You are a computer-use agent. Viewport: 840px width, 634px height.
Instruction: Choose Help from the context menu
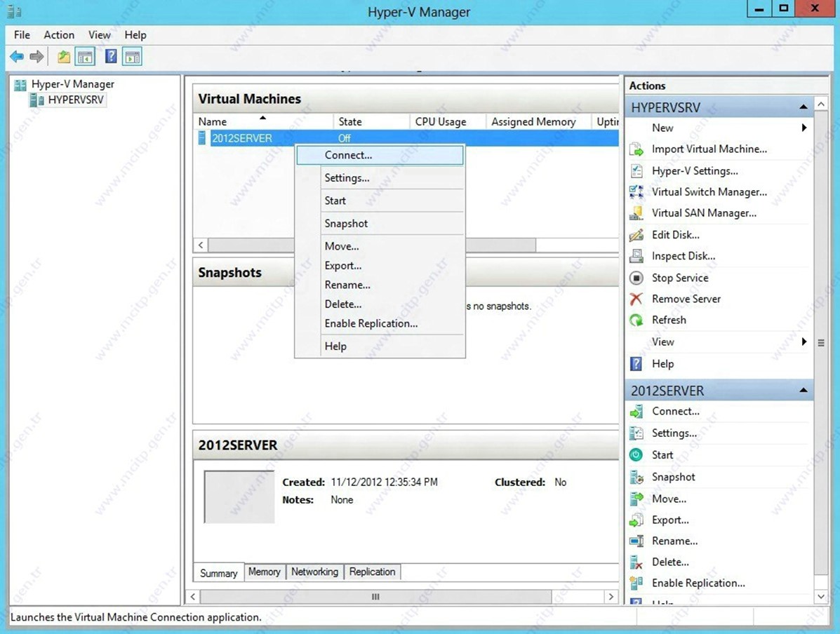coord(380,346)
